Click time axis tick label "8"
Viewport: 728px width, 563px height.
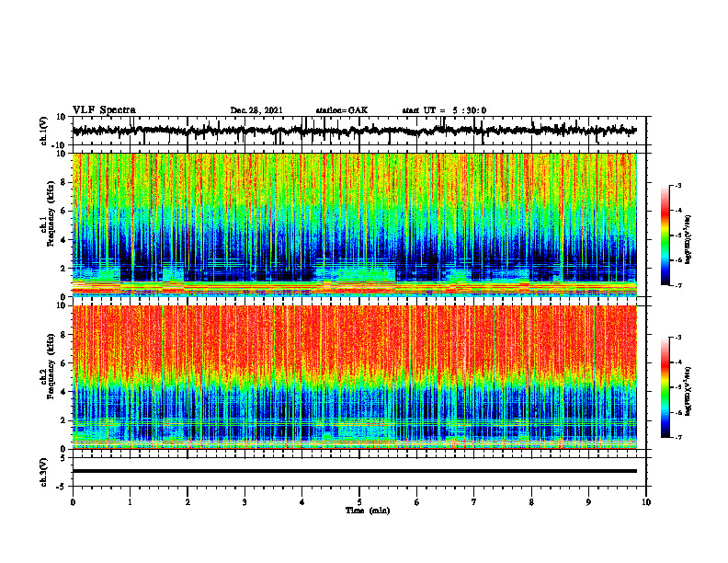point(531,502)
